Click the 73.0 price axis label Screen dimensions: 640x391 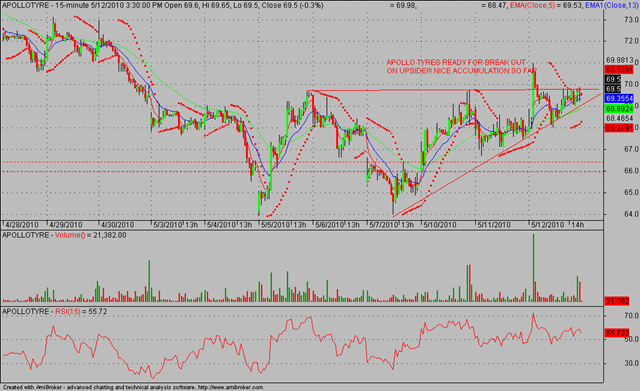631,20
